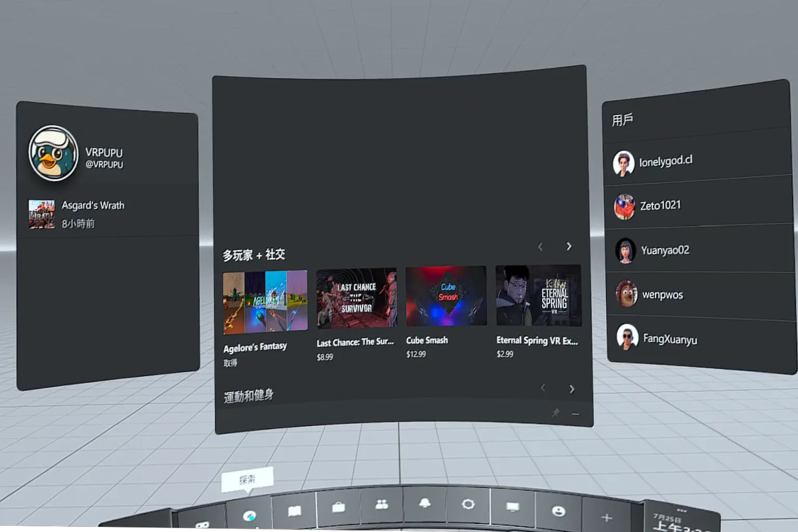798x532 pixels.
Task: Select the Agelore's Fantasy game thumbnail
Action: pos(265,302)
